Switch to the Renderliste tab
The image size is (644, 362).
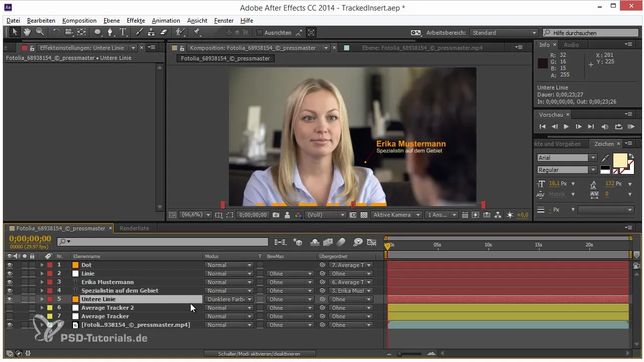click(x=134, y=228)
